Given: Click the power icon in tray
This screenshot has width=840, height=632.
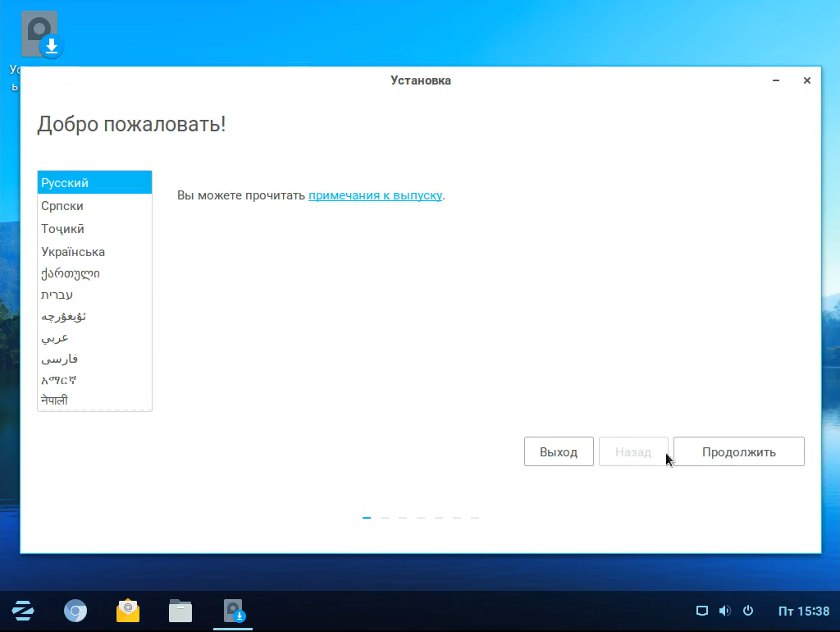Looking at the screenshot, I should tap(747, 611).
